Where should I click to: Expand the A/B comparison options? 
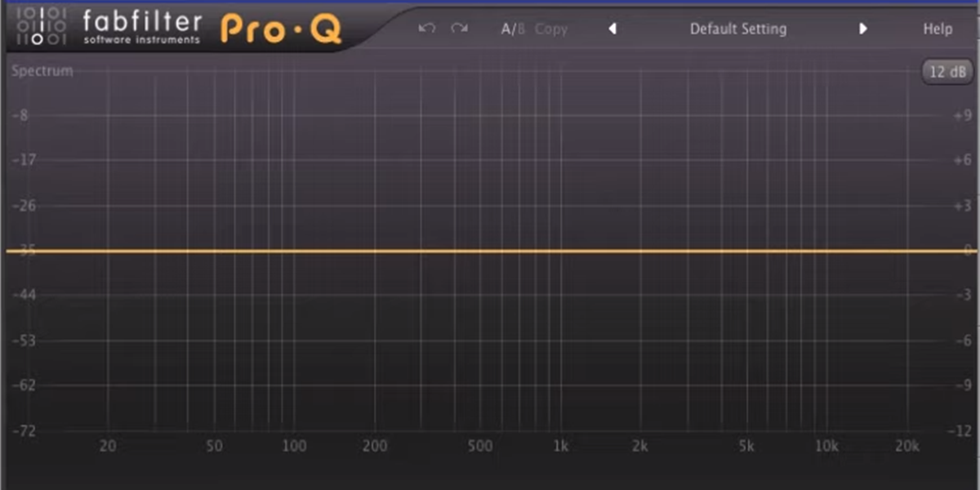click(514, 28)
